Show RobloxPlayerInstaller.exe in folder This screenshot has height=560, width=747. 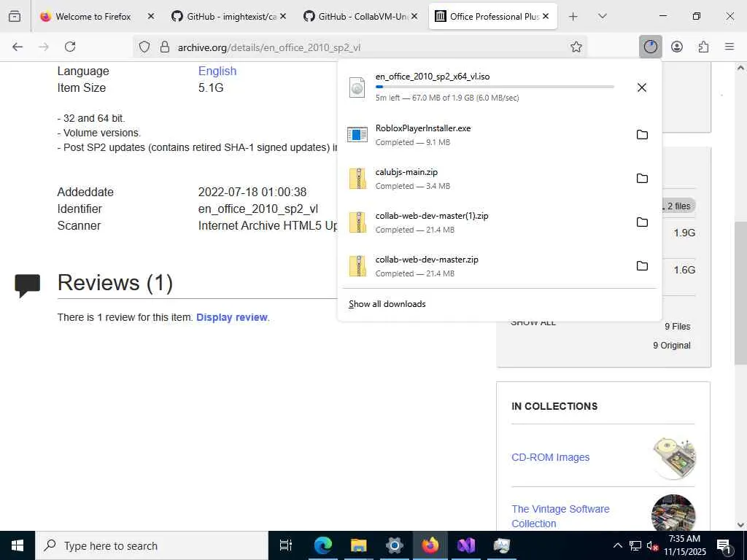642,134
